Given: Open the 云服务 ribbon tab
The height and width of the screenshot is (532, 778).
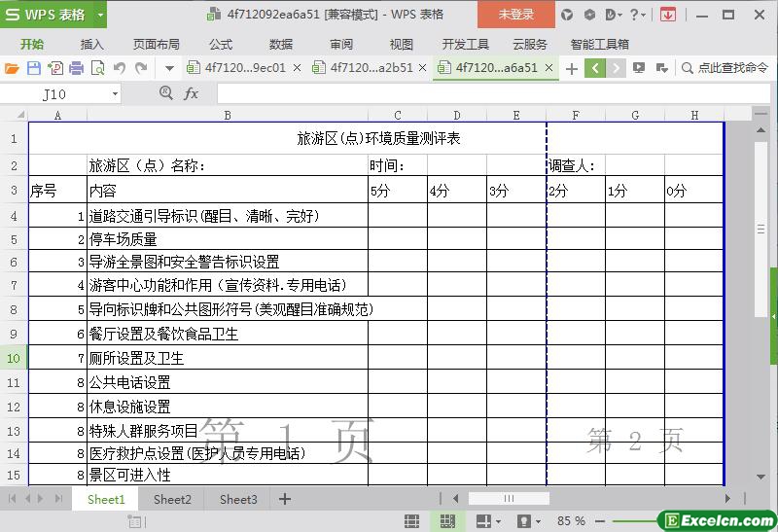Looking at the screenshot, I should pyautogui.click(x=529, y=44).
